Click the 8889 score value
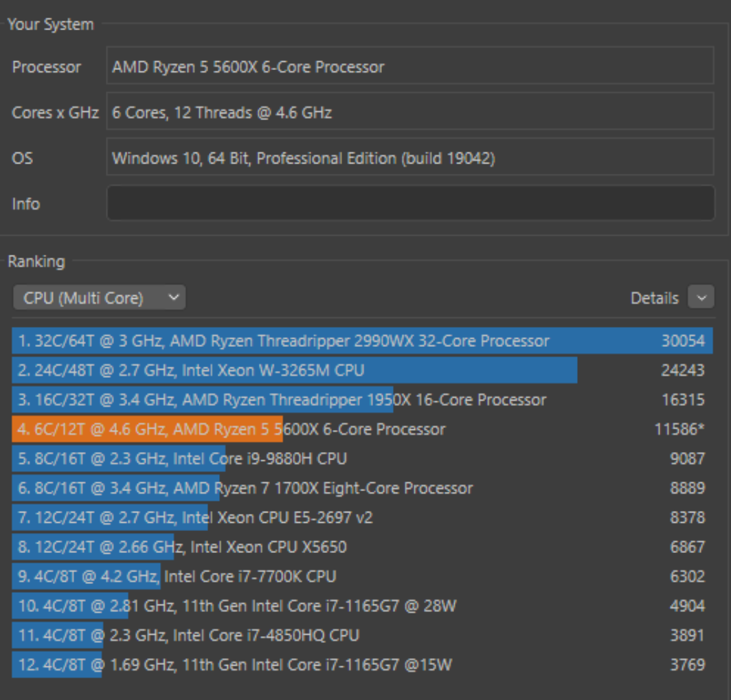This screenshot has width=731, height=700. click(687, 488)
